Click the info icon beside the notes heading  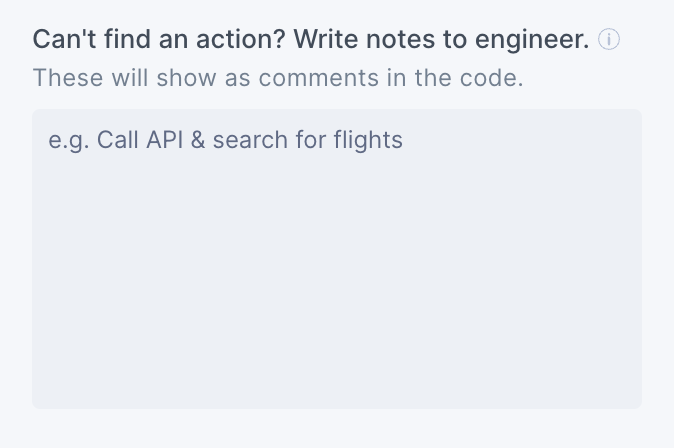[609, 40]
